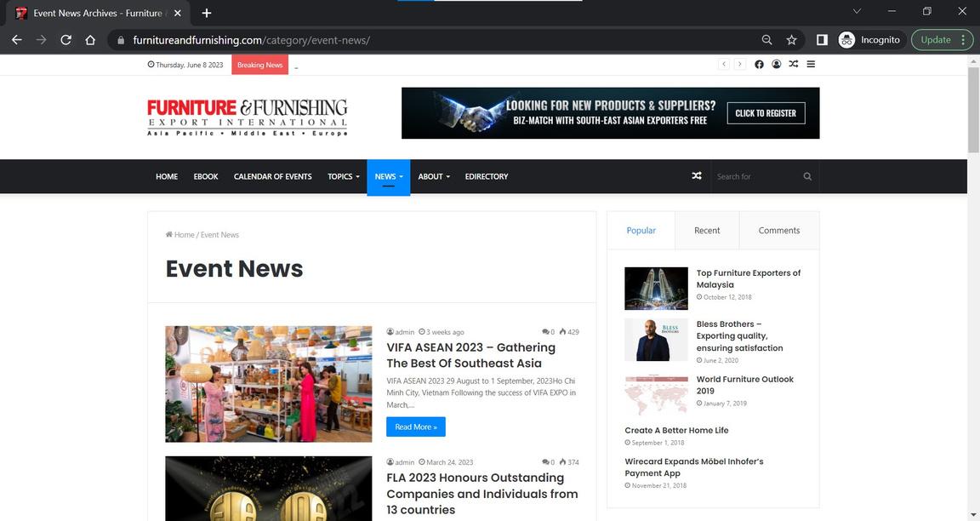Viewport: 980px width, 521px height.
Task: Switch to the Popular tab
Action: click(x=641, y=230)
